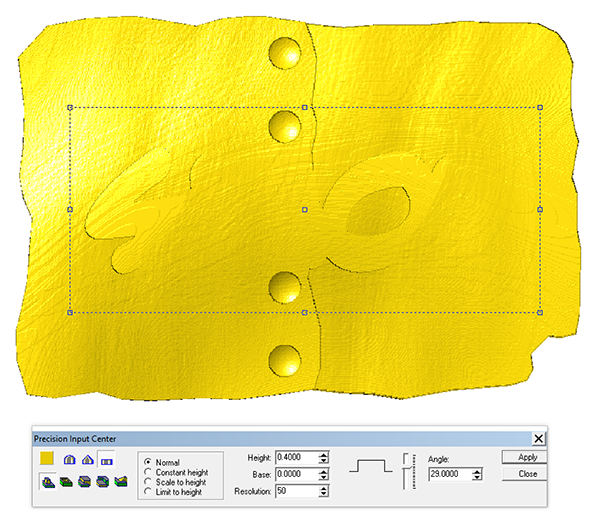Image resolution: width=600 pixels, height=524 pixels.
Task: Decrease Base with the down spinner arrow
Action: (x=324, y=477)
